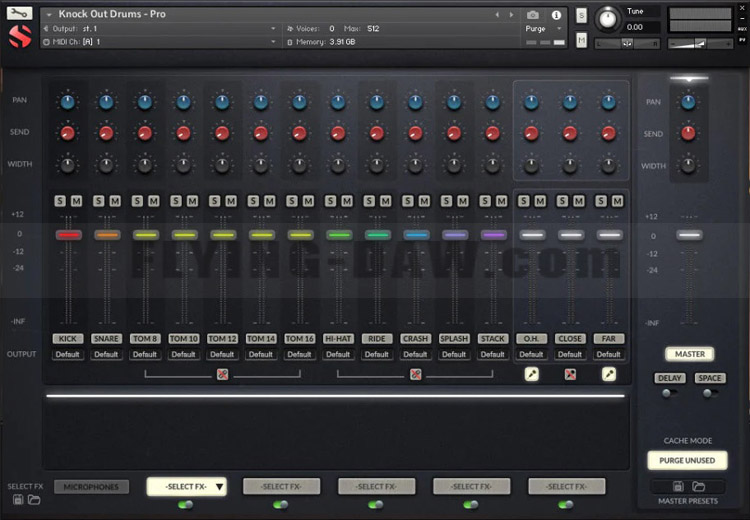This screenshot has width=750, height=520.
Task: Click the RIDE teal volume fader
Action: click(x=378, y=235)
